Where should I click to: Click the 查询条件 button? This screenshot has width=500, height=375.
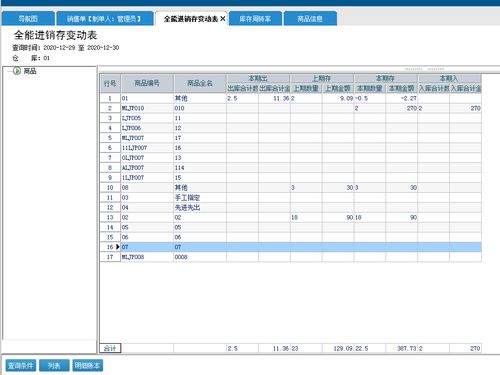click(21, 366)
